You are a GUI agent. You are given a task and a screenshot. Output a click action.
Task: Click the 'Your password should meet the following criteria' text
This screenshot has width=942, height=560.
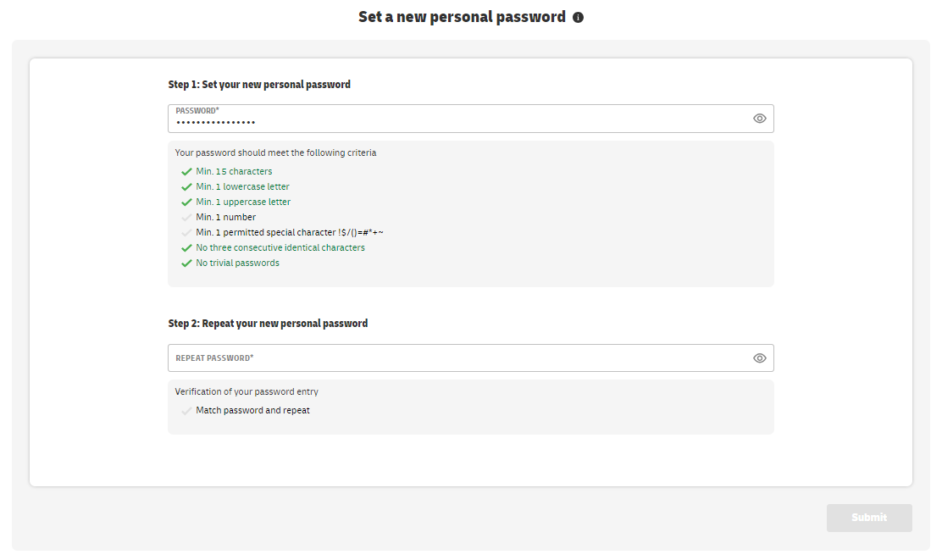pos(276,152)
